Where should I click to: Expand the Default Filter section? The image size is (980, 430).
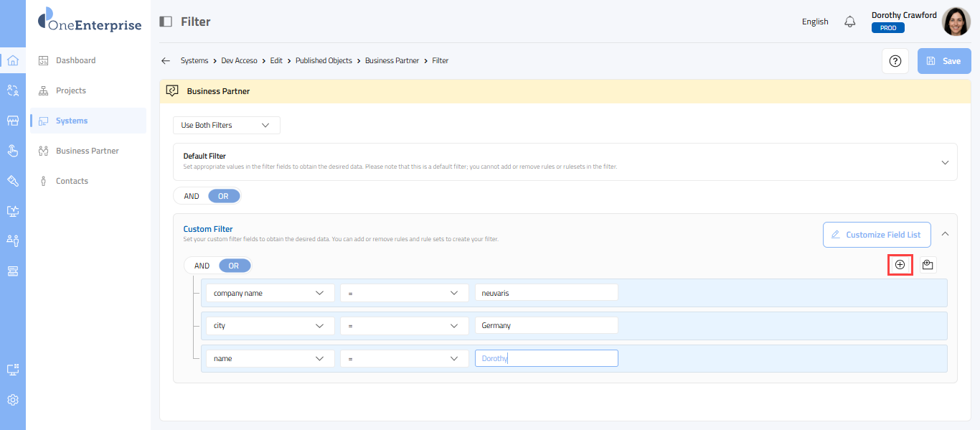[945, 162]
